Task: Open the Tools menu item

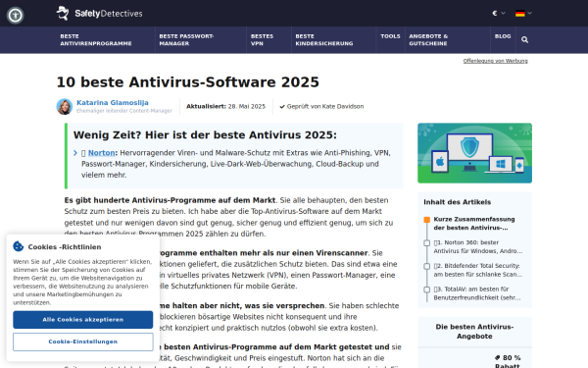Action: [390, 36]
